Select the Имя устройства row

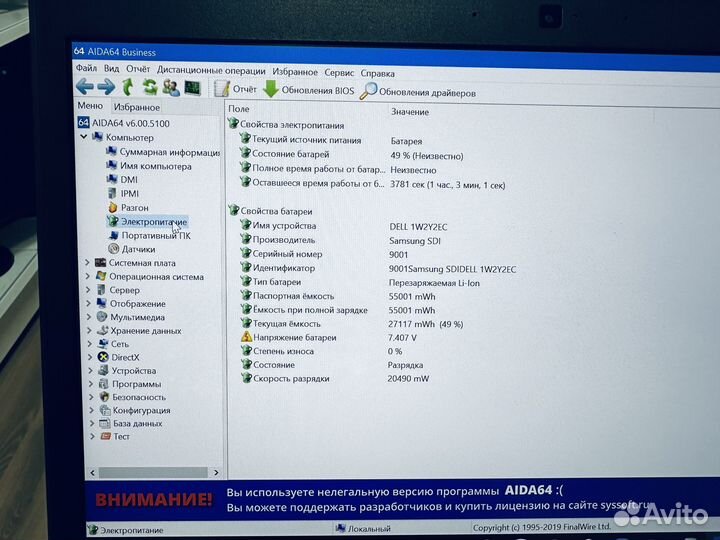tap(343, 225)
